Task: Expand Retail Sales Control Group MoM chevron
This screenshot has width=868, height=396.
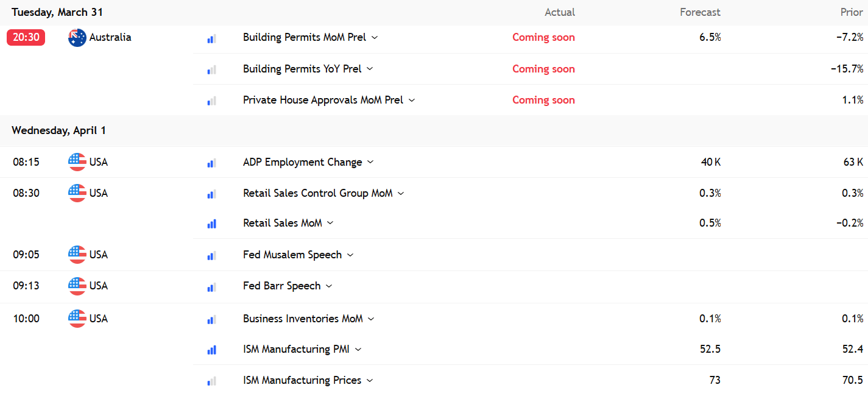Action: tap(401, 193)
